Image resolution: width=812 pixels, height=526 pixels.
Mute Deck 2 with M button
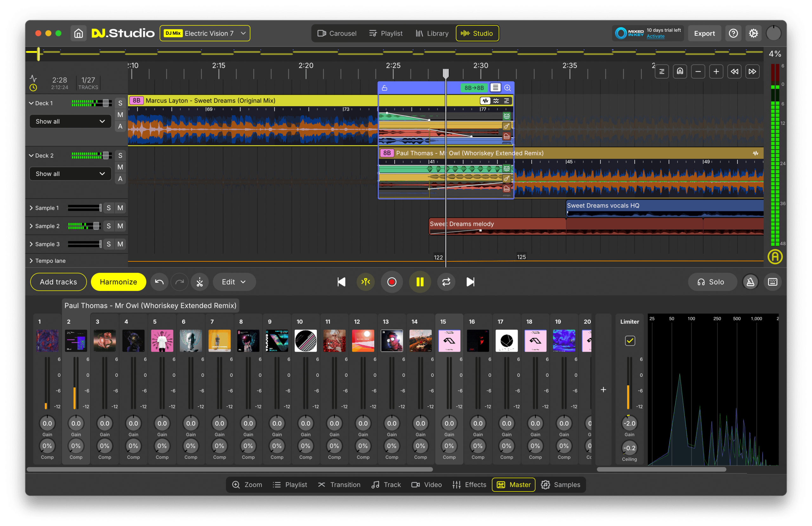(120, 167)
